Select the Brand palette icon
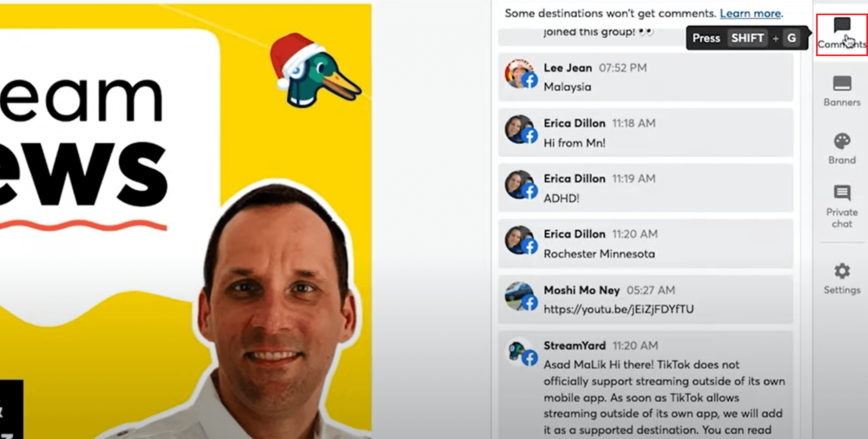 tap(842, 141)
